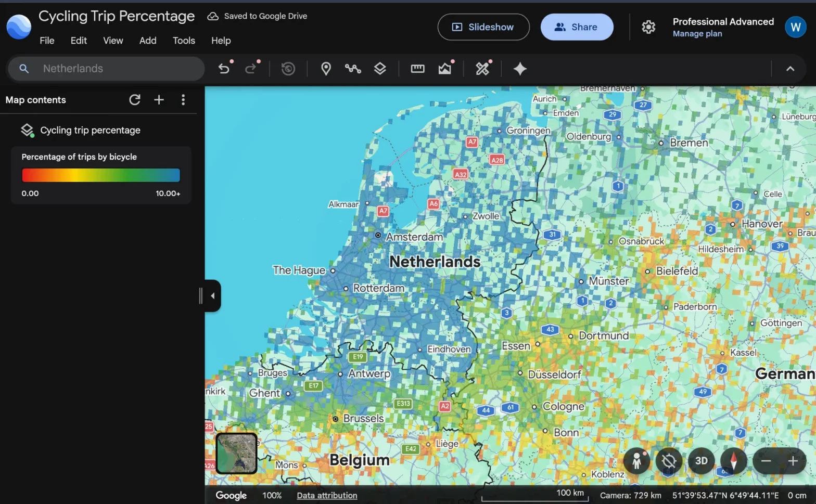The image size is (816, 504).
Task: Refresh the Map contents panel
Action: 135,100
